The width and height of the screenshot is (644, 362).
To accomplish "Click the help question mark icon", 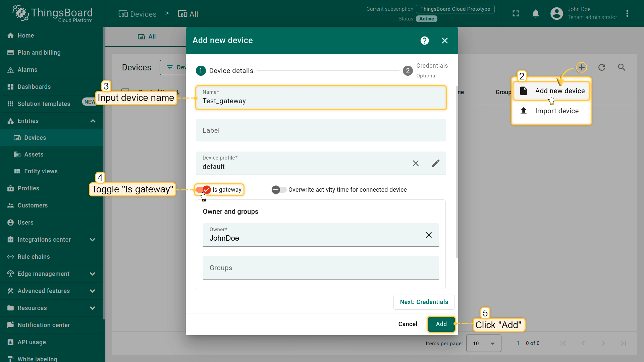I will tap(425, 41).
